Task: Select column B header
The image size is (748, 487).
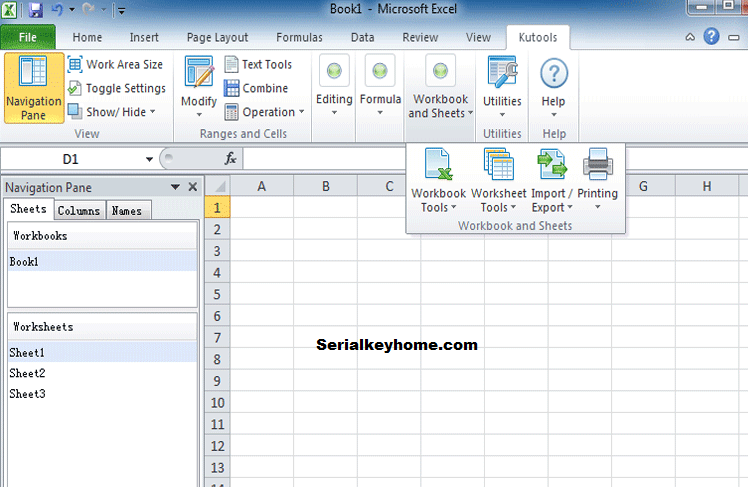Action: tap(325, 186)
